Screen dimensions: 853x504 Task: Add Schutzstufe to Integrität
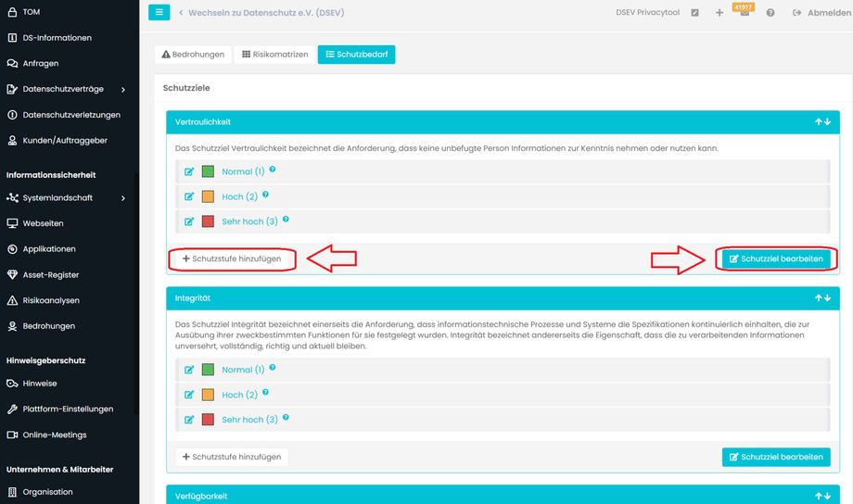click(x=232, y=457)
